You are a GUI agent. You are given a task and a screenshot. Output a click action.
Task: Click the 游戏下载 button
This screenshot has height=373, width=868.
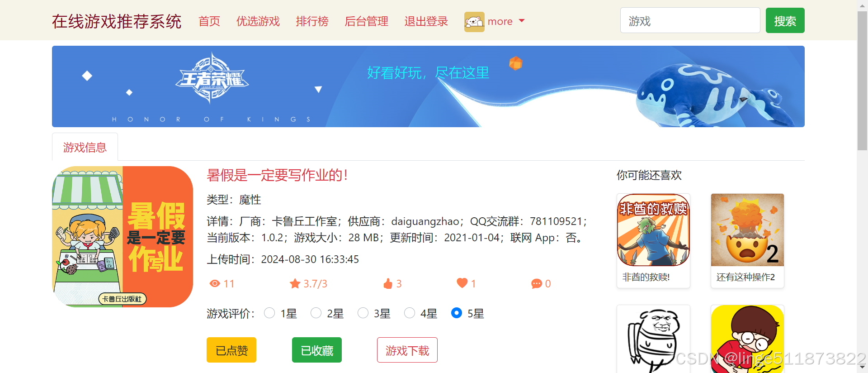[407, 350]
